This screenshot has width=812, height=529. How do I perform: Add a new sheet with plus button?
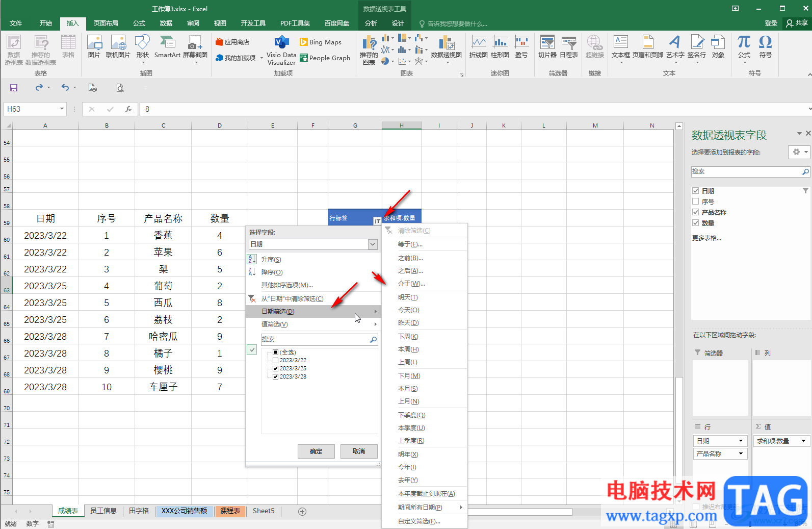302,511
